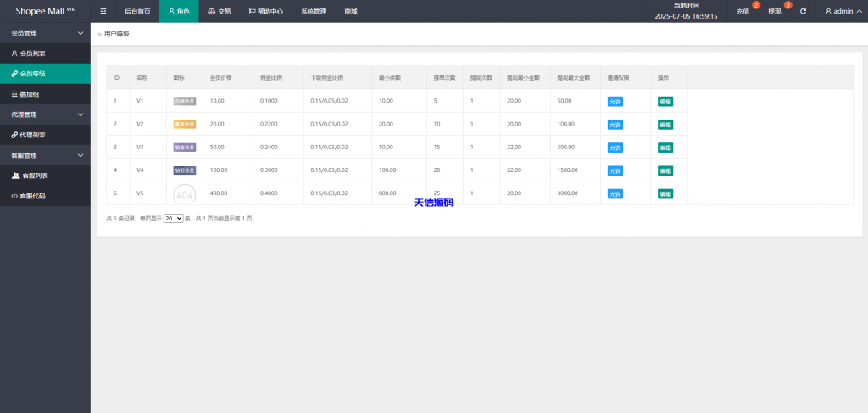This screenshot has height=413, width=868.
Task: Click the refresh icon in top bar
Action: [803, 11]
